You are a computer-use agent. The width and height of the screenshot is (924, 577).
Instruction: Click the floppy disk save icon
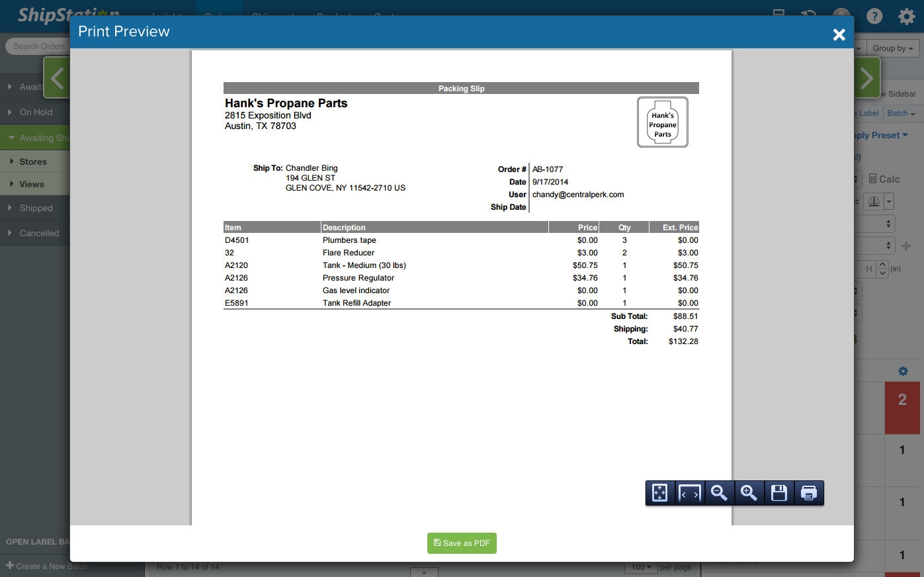779,493
